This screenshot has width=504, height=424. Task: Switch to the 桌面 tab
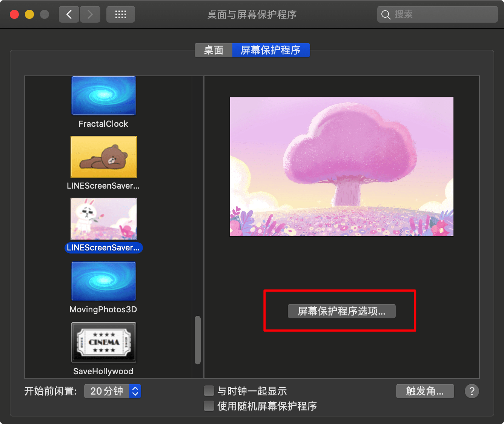[214, 50]
